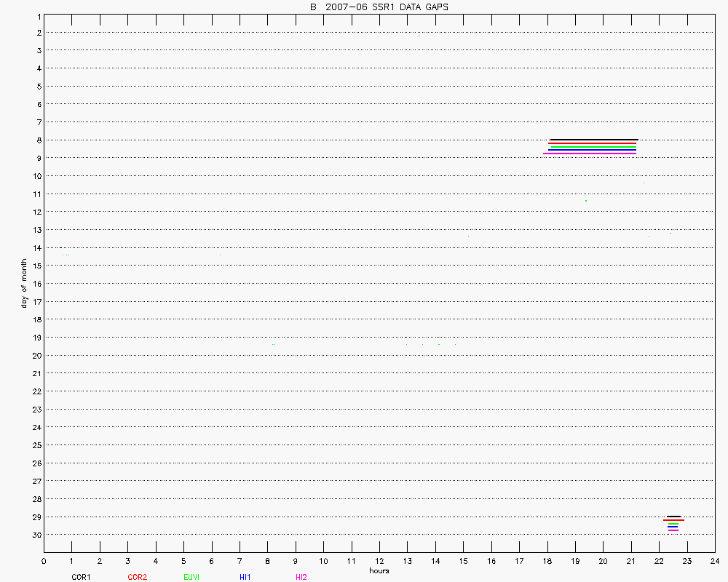The image size is (728, 582).
Task: Select the red COR2 gap bar on day 29
Action: point(673,520)
